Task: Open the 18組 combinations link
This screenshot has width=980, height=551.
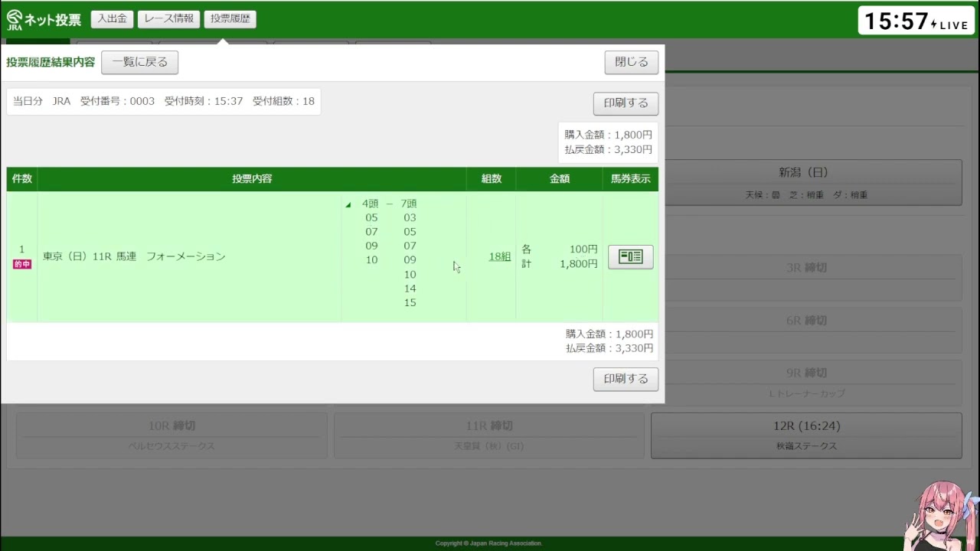Action: click(x=500, y=257)
